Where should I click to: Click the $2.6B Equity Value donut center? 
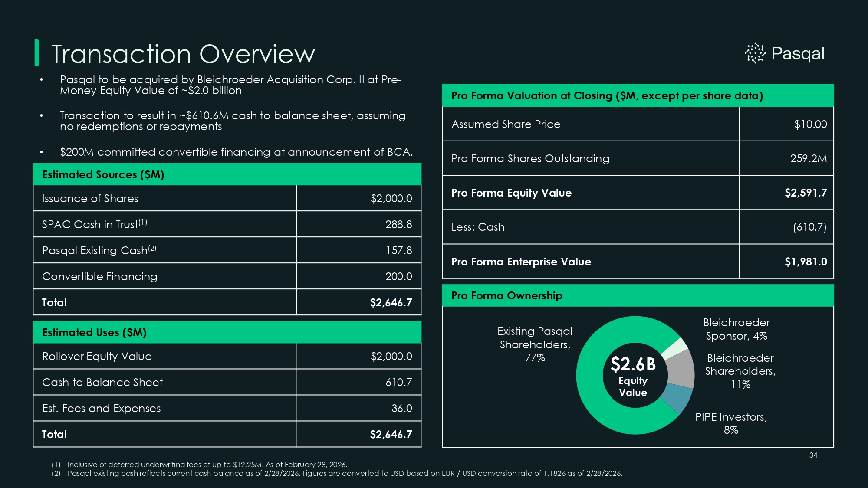[633, 377]
